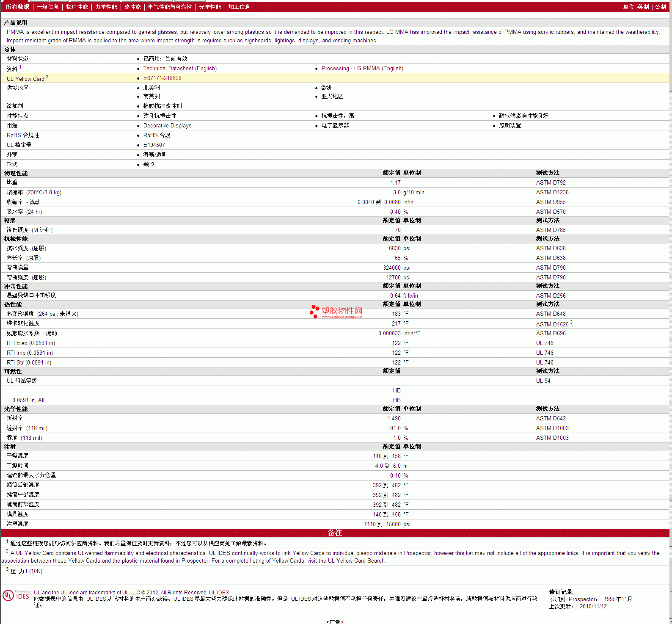Open UL Yellow Card link E67171-248628
Screen dimensions: 672x624
click(162, 78)
